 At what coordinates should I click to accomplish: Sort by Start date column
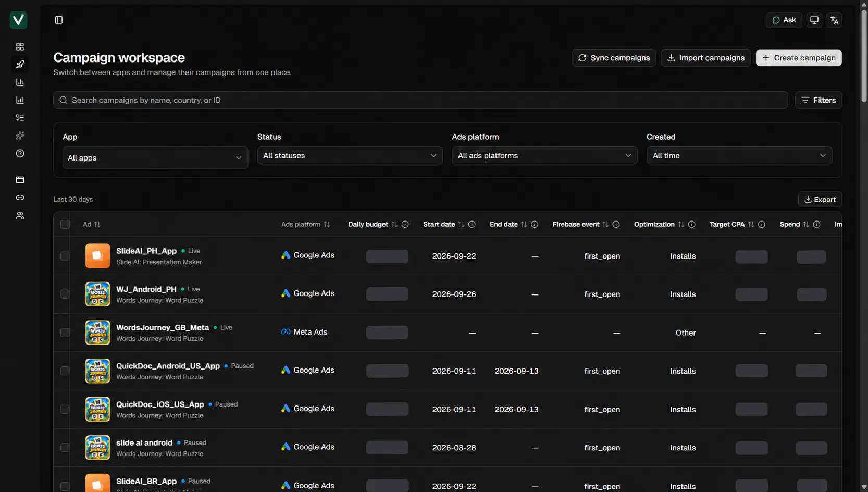point(461,224)
